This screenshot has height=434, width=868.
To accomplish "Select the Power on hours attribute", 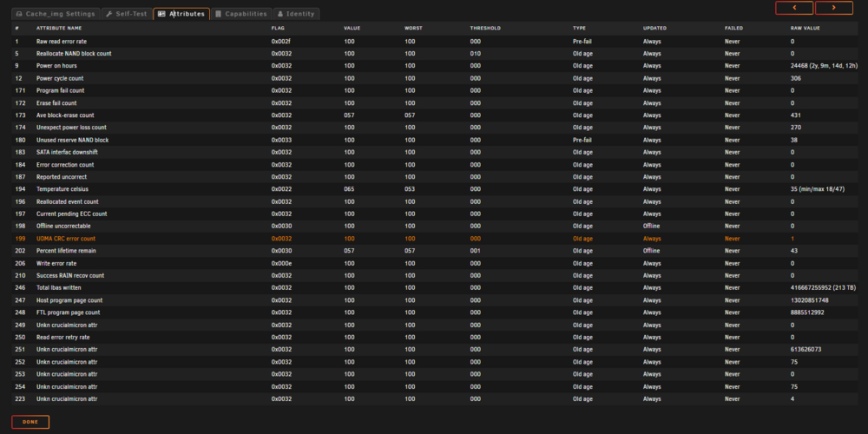I will pos(435,66).
